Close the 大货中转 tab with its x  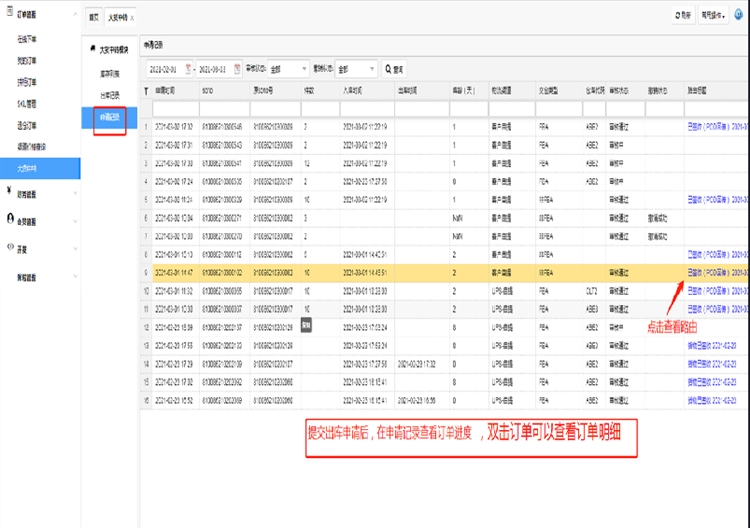coord(132,18)
